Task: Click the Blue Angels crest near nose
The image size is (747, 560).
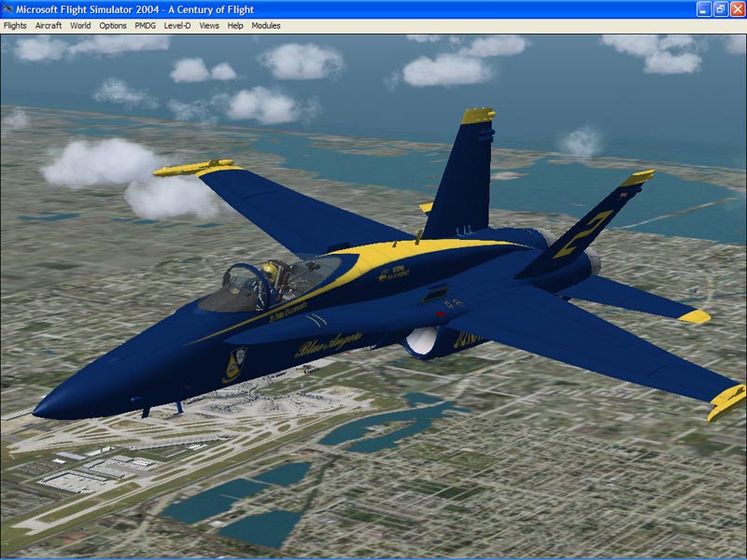Action: point(235,363)
